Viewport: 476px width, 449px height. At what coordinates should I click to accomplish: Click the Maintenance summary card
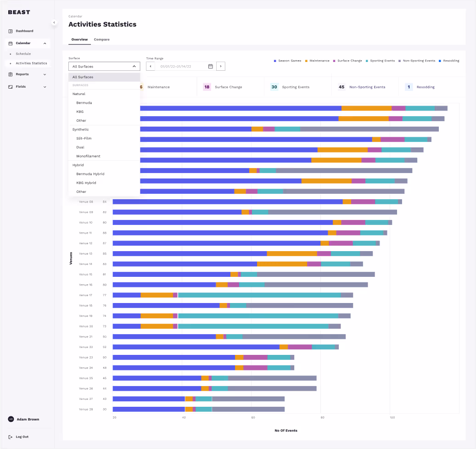point(168,87)
